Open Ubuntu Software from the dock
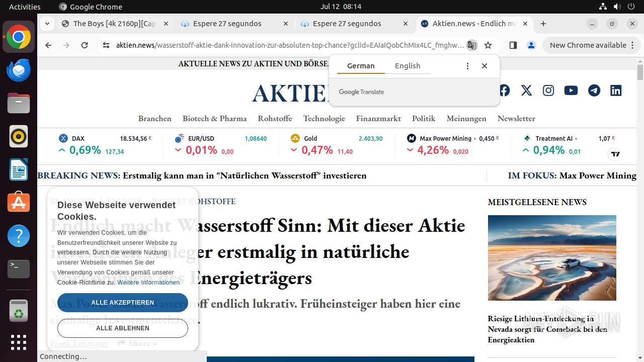The height and width of the screenshot is (362, 644). point(19,203)
